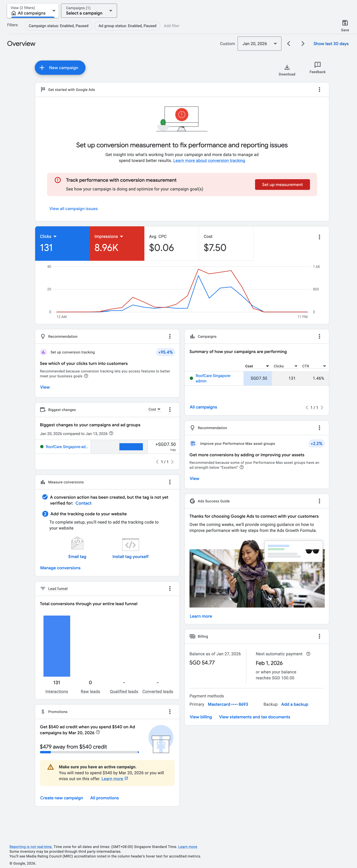Click the Save icon
The image size is (357, 868).
pos(345,23)
